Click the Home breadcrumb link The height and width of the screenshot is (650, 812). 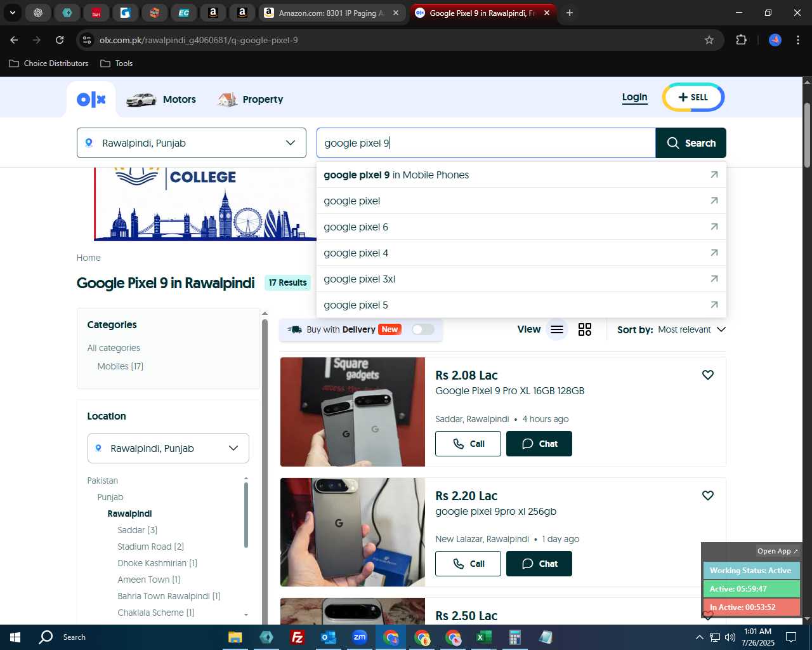coord(88,258)
